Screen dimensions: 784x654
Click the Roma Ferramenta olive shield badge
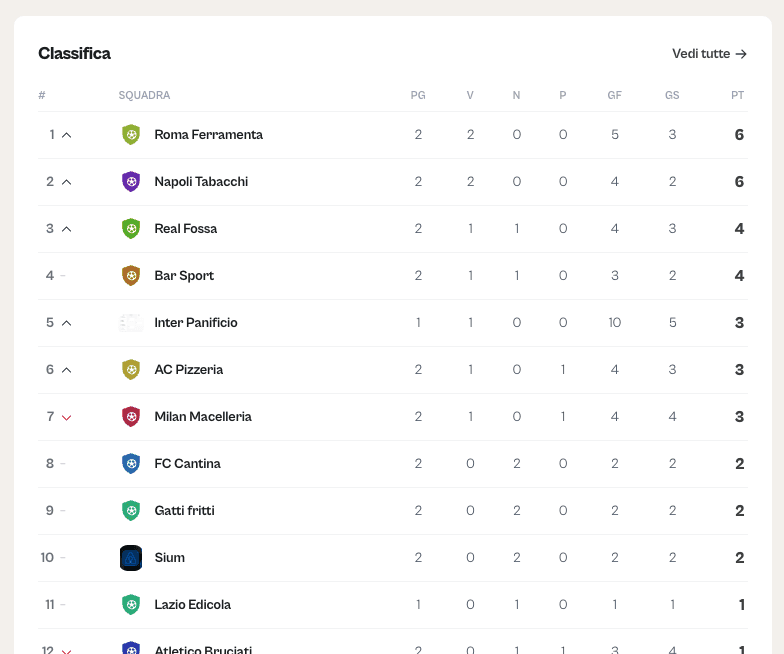point(131,134)
